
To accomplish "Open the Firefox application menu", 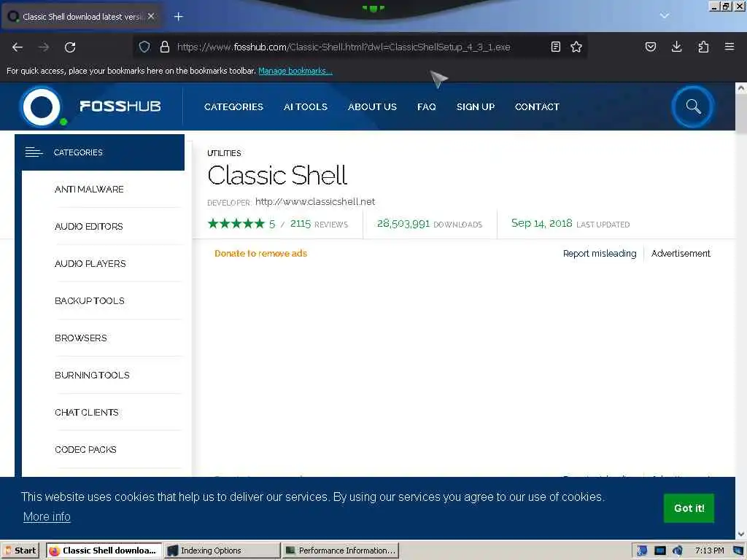I will [x=729, y=47].
